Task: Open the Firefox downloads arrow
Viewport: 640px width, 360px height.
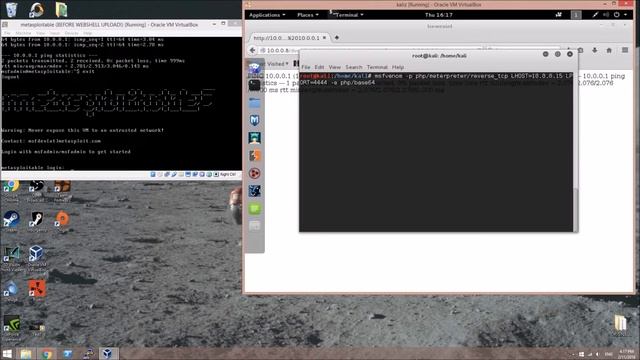Action: point(595,50)
